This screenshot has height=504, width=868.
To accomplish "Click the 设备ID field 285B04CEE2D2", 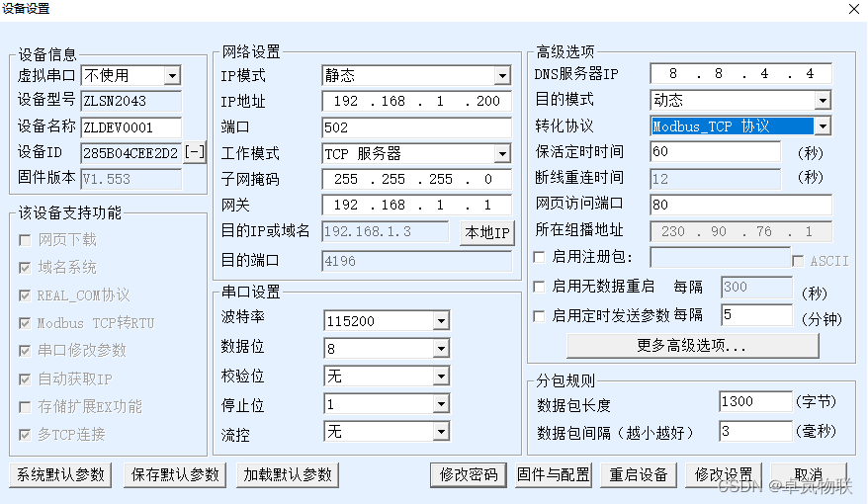I will pyautogui.click(x=131, y=153).
